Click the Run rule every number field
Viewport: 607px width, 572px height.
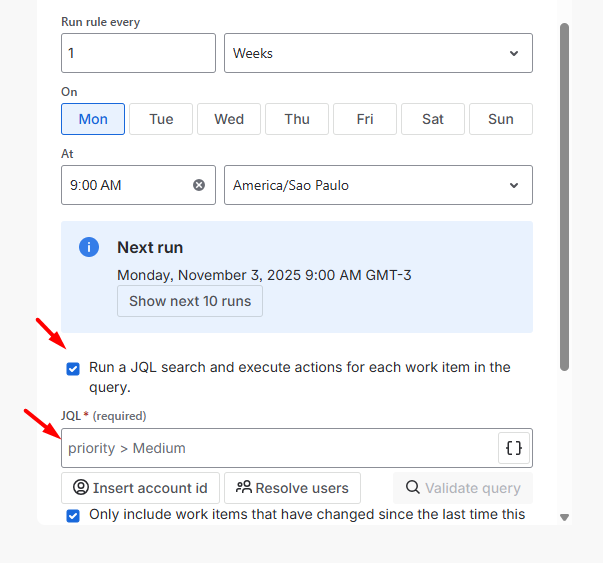coord(138,53)
